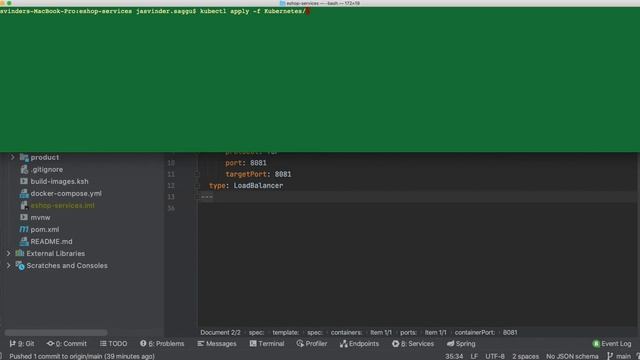This screenshot has height=360, width=640.
Task: Select eshop-services.iml file
Action: [x=62, y=205]
